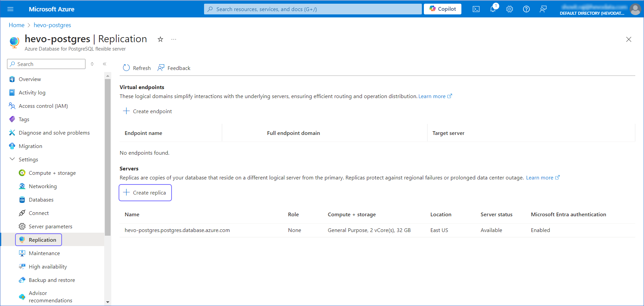The image size is (644, 306).
Task: Click the Endpoint name column header
Action: pos(143,133)
